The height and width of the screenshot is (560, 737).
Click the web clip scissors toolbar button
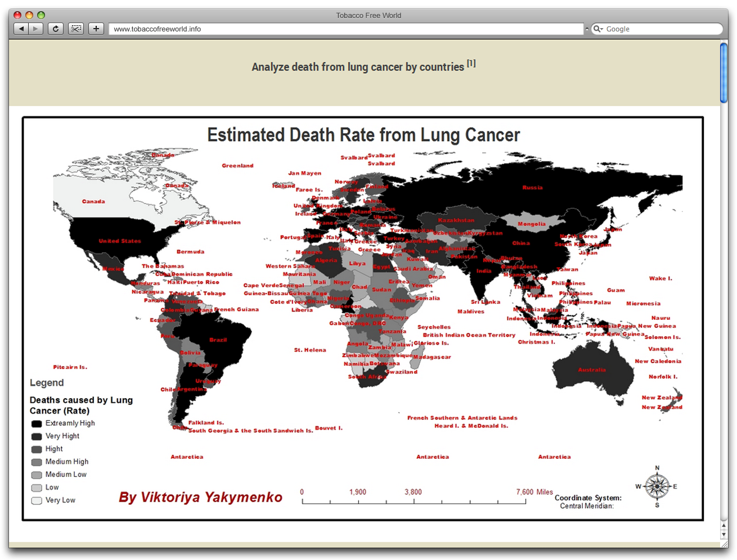(x=76, y=29)
